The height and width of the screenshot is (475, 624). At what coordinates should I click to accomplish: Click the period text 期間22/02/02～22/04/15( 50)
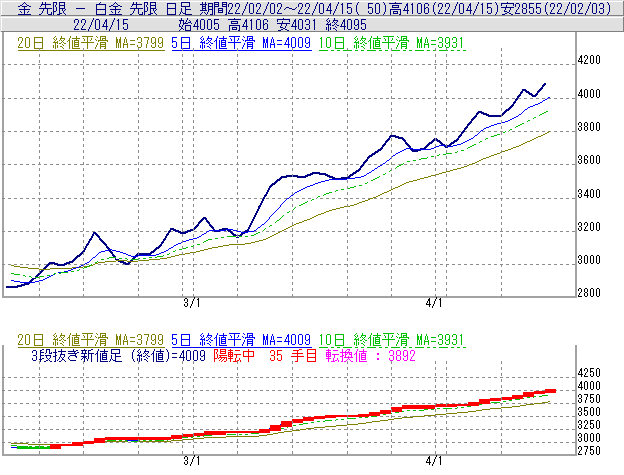click(293, 8)
